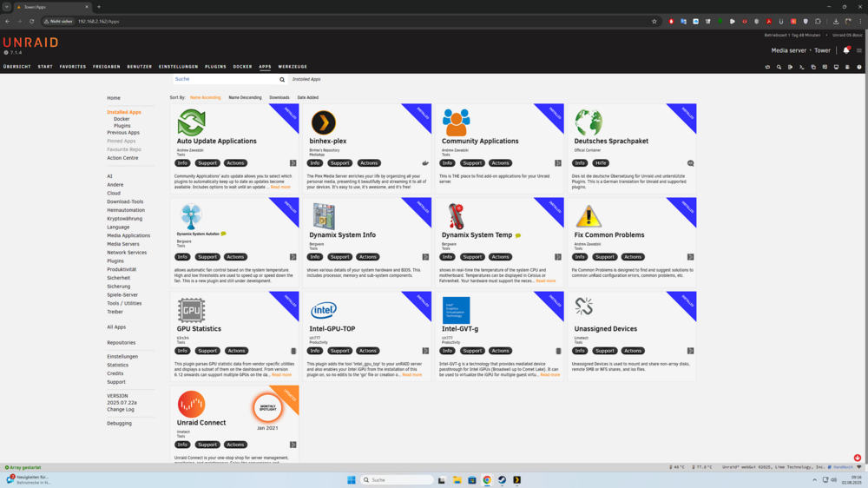This screenshot has height=488, width=868.
Task: Open Actions dropdown for Intel-GPU-TOP
Action: (x=367, y=351)
